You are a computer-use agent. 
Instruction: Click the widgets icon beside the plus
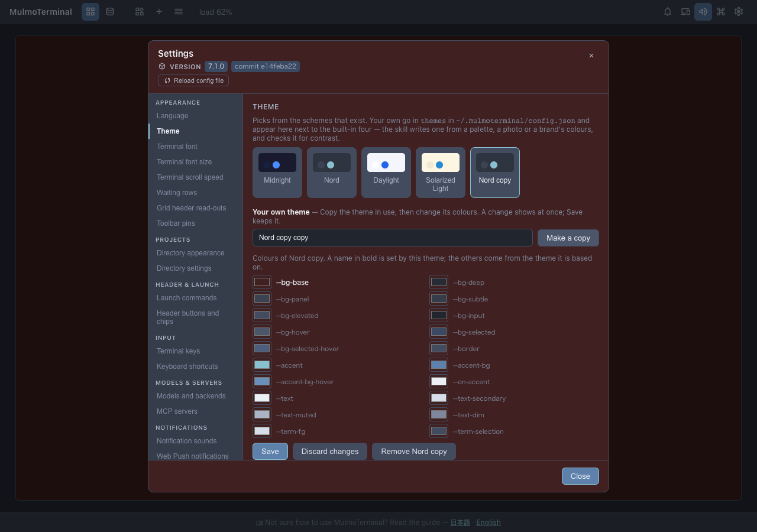click(x=140, y=12)
